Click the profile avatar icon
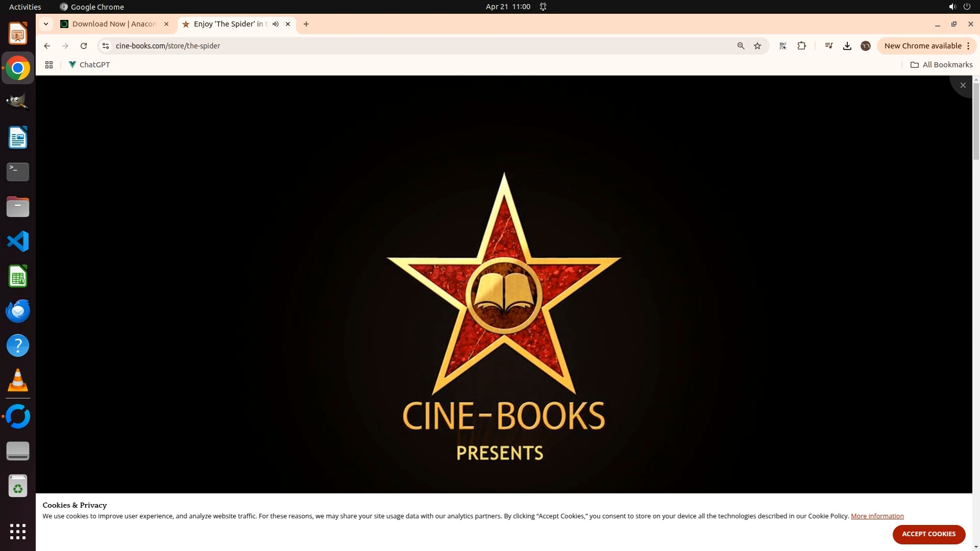 [x=866, y=46]
